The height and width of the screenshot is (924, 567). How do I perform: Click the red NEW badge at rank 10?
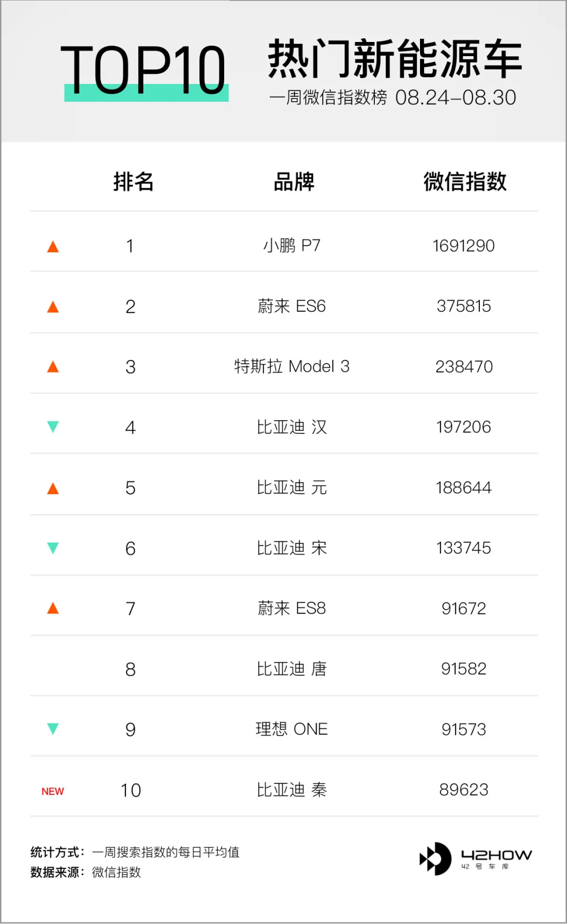52,791
